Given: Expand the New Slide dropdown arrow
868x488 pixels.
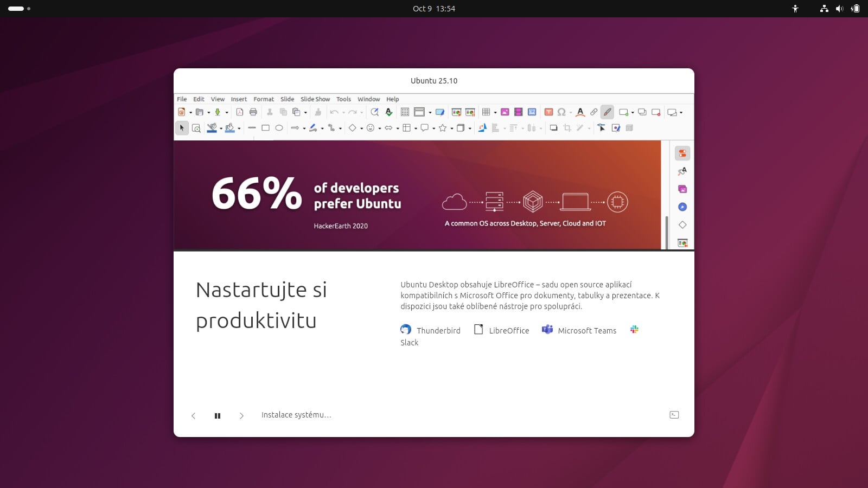Looking at the screenshot, I should [633, 113].
